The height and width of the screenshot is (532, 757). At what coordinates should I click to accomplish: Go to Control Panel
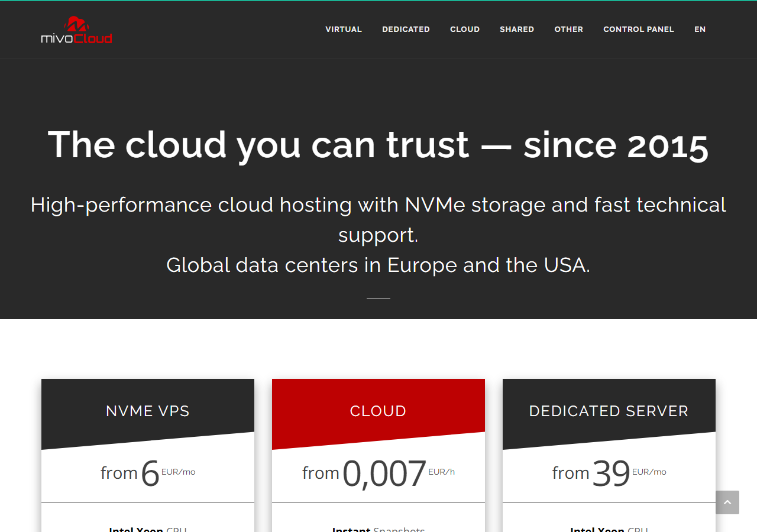[639, 29]
